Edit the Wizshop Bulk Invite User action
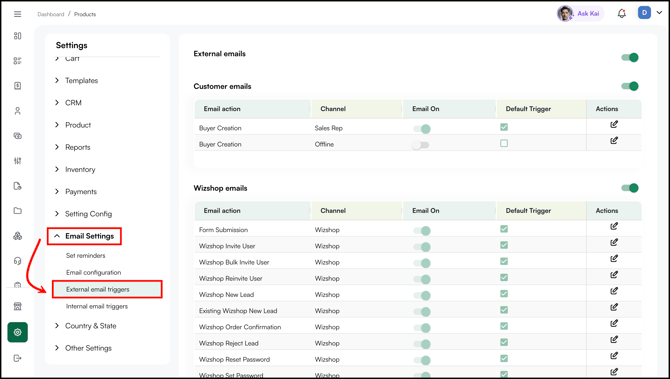Image resolution: width=670 pixels, height=379 pixels. [x=614, y=259]
